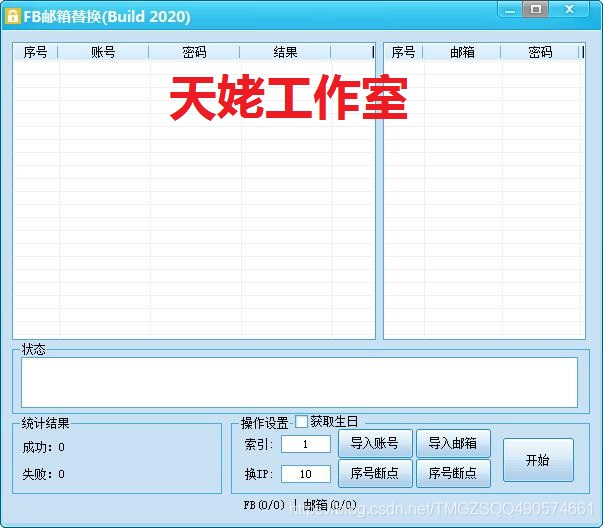Click the 统计结果 group label
Screen dimensions: 603x528
[x=45, y=423]
